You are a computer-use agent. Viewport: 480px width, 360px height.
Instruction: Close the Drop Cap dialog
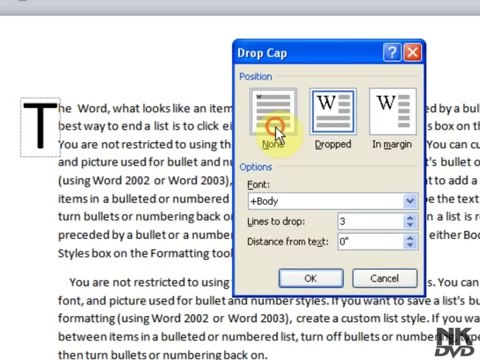[x=413, y=52]
